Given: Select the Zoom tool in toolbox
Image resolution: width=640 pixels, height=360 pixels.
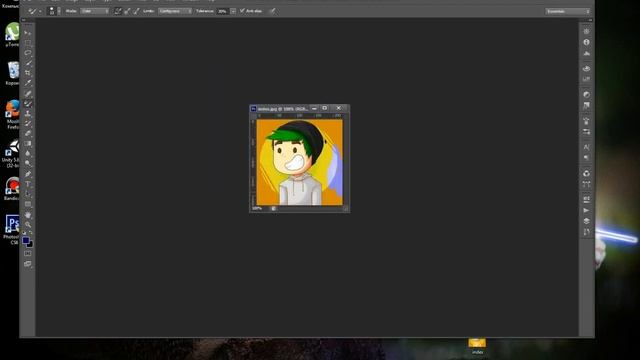Looking at the screenshot, I should click(28, 224).
